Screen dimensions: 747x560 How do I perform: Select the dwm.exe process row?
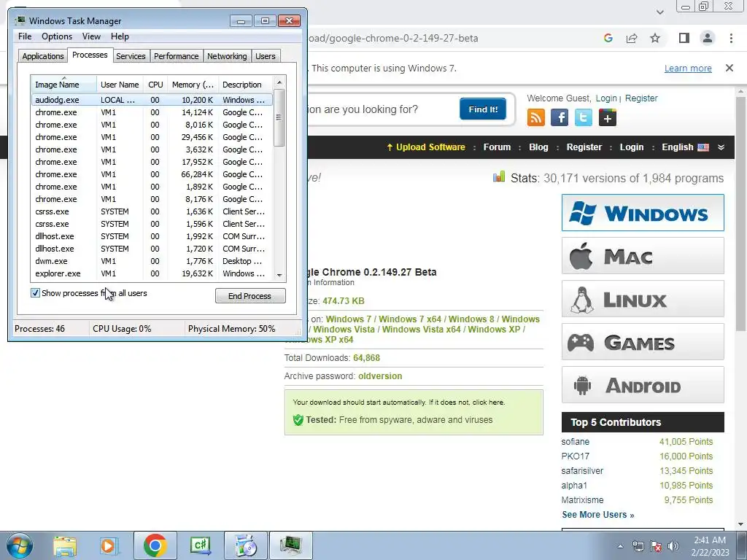click(x=152, y=261)
